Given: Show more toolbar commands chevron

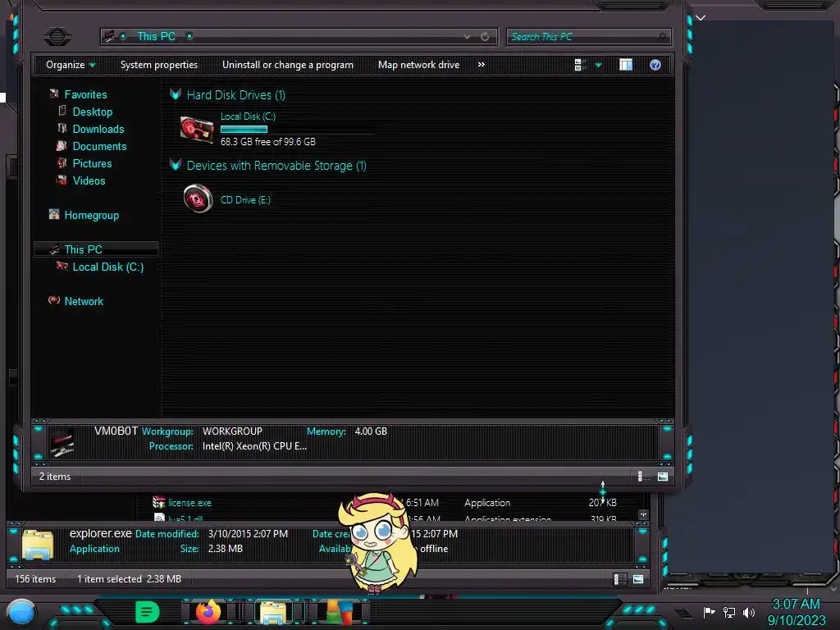Looking at the screenshot, I should click(481, 65).
